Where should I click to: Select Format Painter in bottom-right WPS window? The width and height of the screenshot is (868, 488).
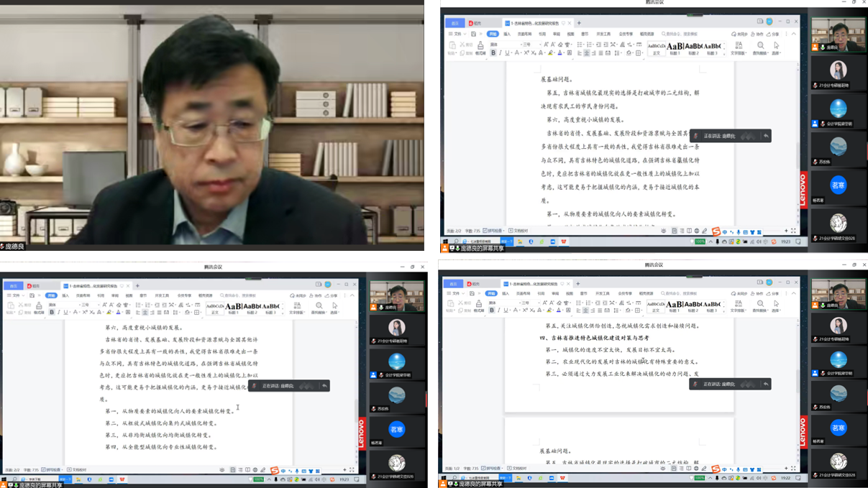pos(478,307)
